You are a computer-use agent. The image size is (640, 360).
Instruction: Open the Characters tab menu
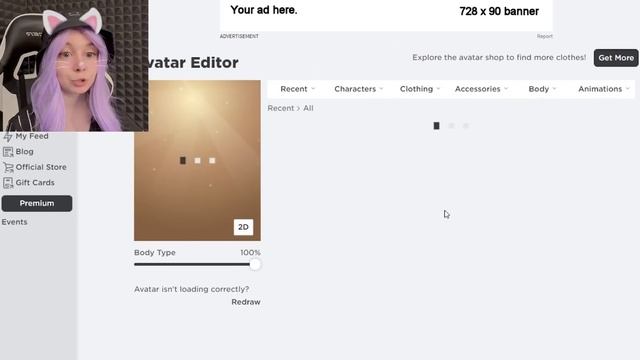(358, 89)
